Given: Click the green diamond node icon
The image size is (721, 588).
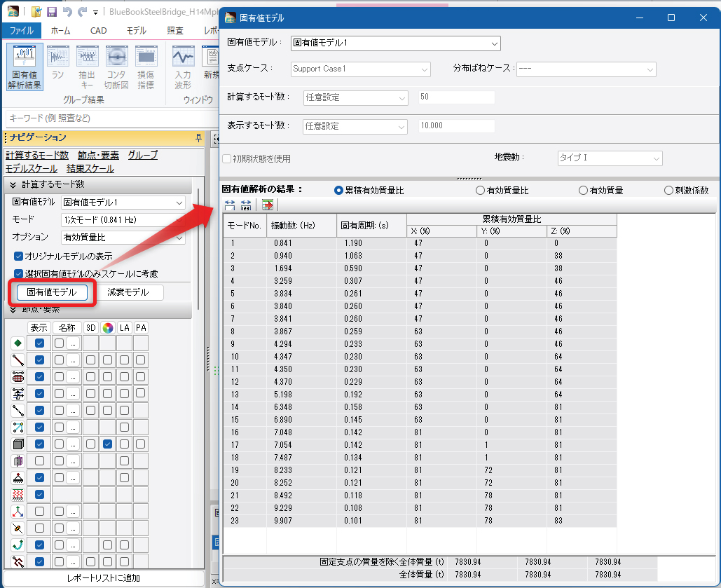Looking at the screenshot, I should [18, 343].
